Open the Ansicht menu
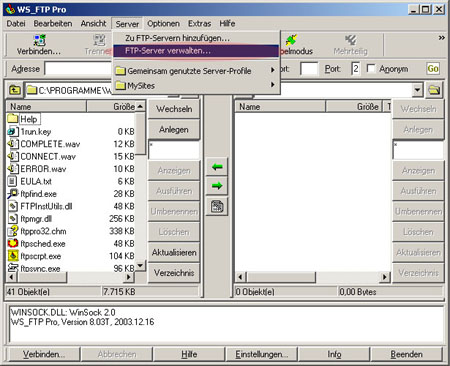450x366 pixels. pyautogui.click(x=93, y=24)
